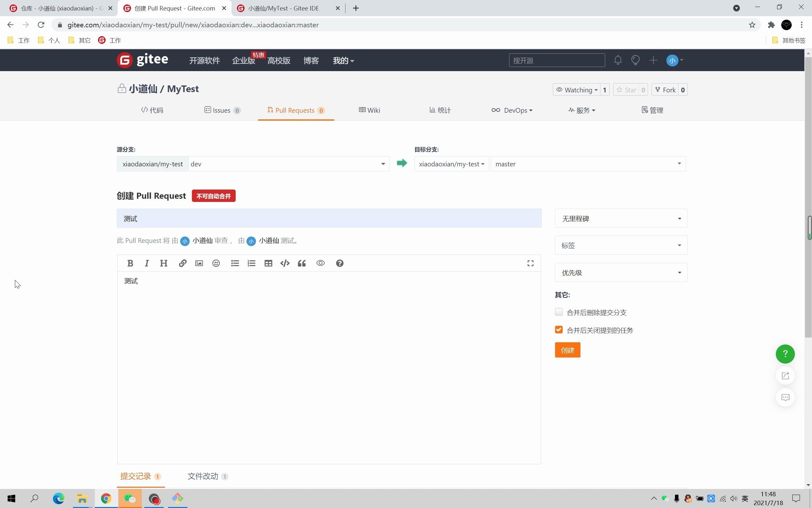Expand 服务 services menu

(x=581, y=110)
